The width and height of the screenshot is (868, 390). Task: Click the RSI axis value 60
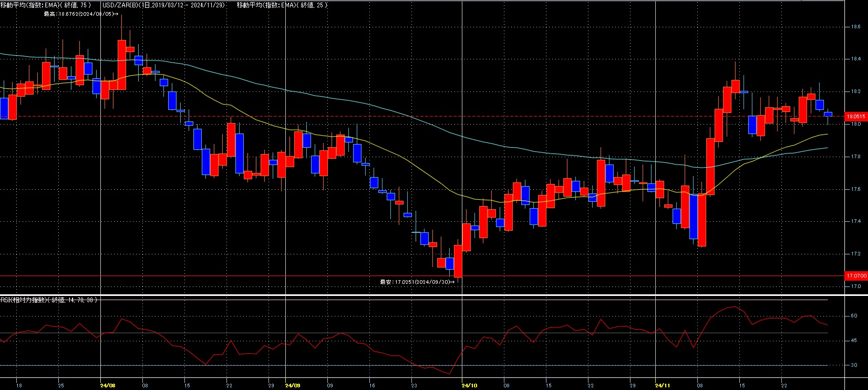click(854, 316)
